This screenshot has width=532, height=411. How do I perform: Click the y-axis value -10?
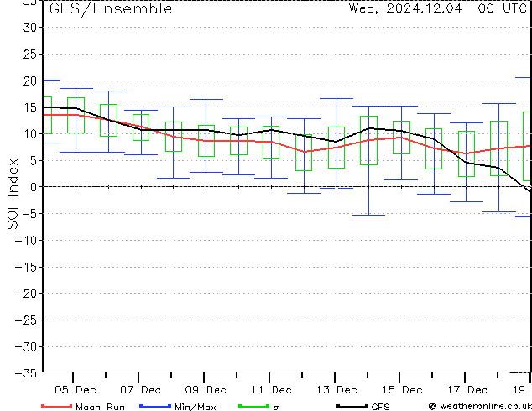pyautogui.click(x=26, y=240)
